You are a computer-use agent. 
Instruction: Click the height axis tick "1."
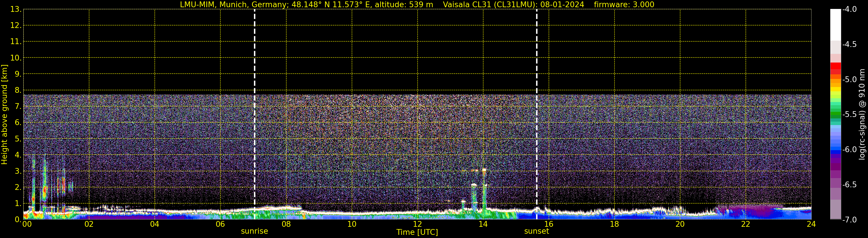tap(18, 204)
